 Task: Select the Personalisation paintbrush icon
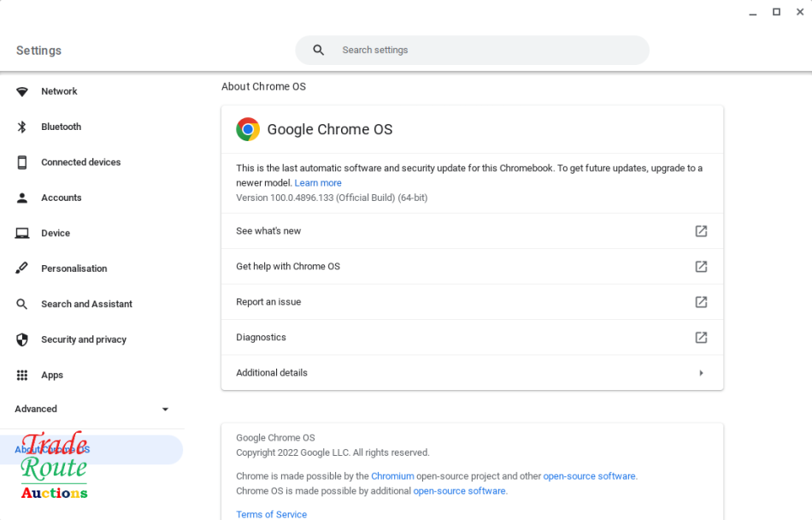click(x=21, y=268)
